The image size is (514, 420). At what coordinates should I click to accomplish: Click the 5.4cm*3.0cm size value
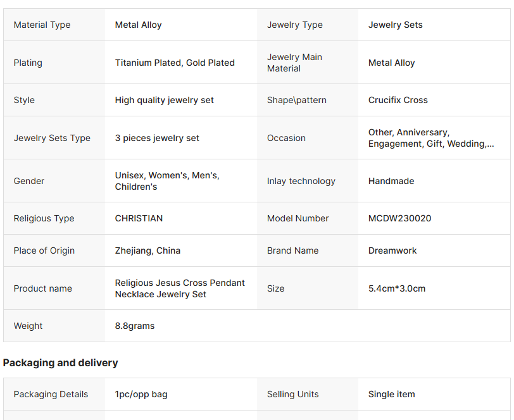point(397,288)
